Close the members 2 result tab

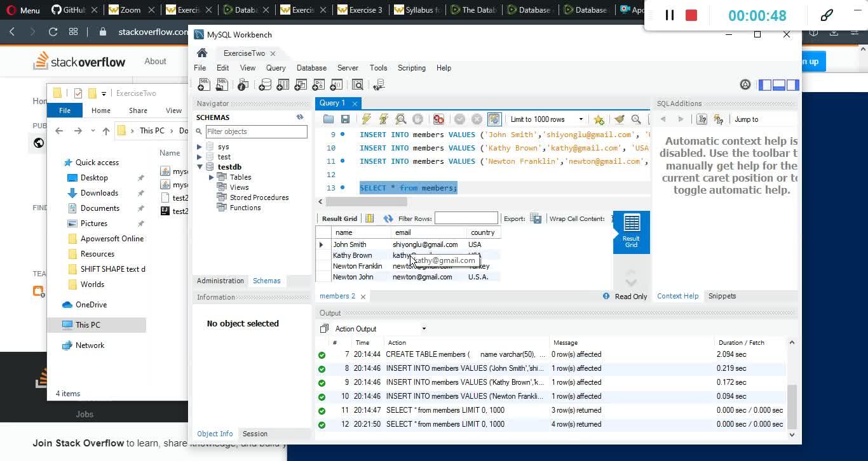363,297
